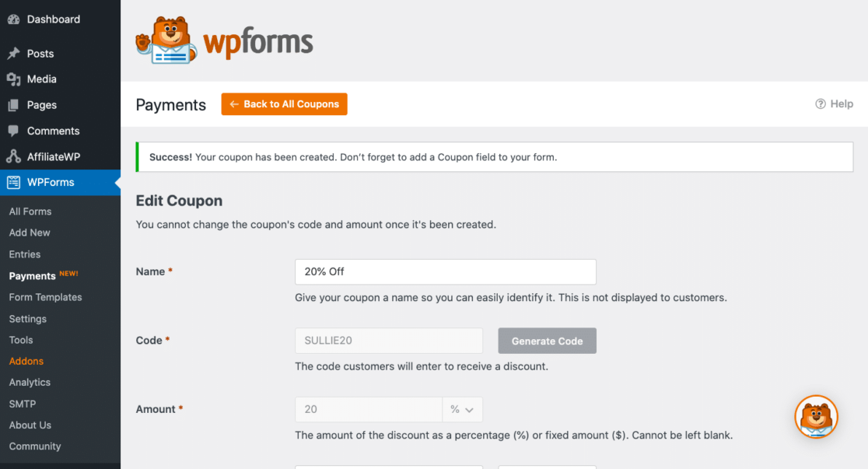Screen dimensions: 868x469
Task: Click the Dashboard gauge icon
Action: coord(13,19)
